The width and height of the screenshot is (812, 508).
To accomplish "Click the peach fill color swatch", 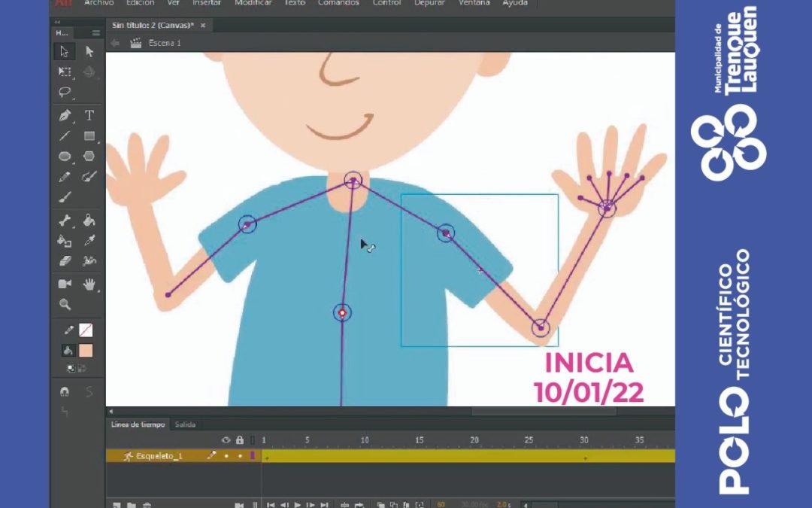I will coord(86,351).
